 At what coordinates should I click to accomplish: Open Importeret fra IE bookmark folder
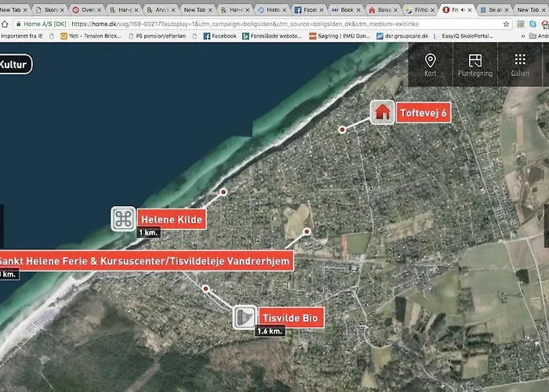pos(22,36)
